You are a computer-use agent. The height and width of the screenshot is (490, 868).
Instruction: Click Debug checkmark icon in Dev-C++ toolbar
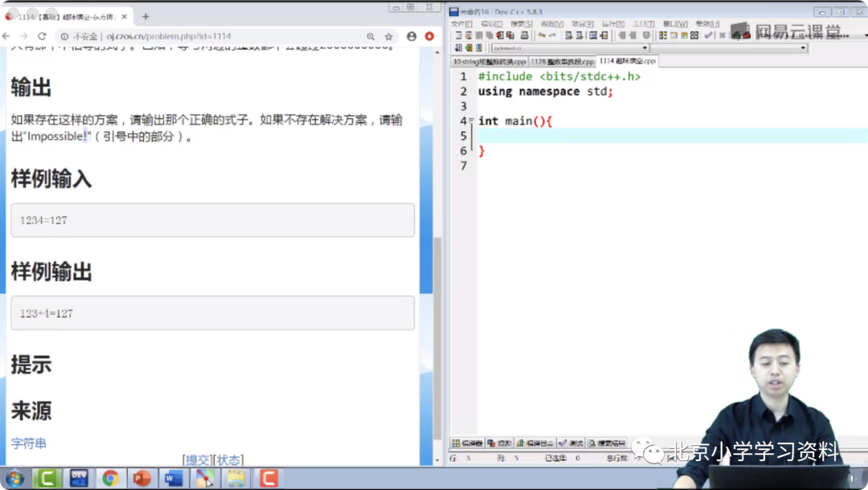[709, 35]
